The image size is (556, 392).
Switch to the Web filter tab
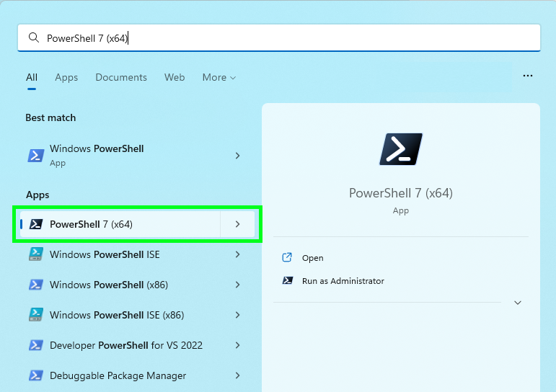(x=175, y=77)
